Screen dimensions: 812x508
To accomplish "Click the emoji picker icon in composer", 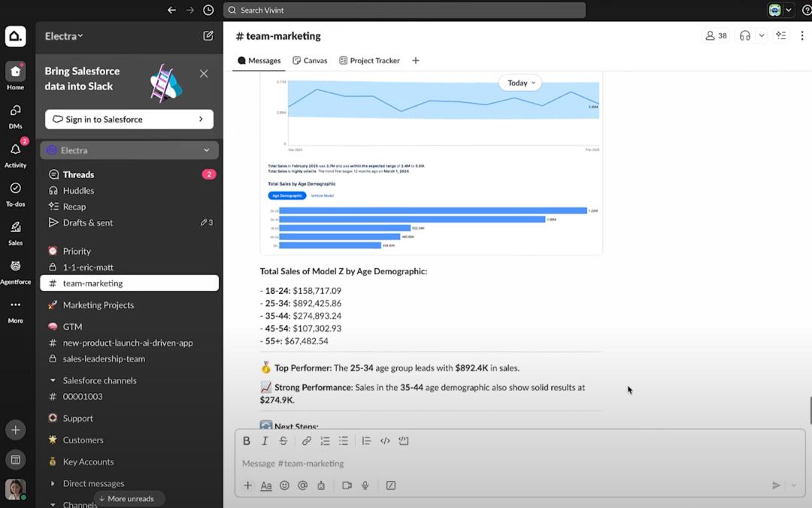I will tap(284, 485).
